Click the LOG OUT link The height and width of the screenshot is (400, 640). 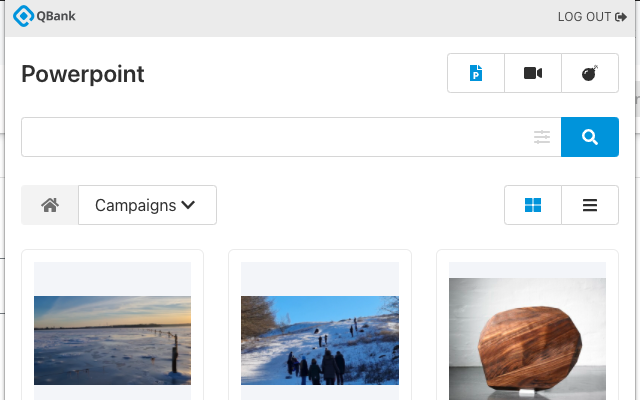click(x=584, y=17)
